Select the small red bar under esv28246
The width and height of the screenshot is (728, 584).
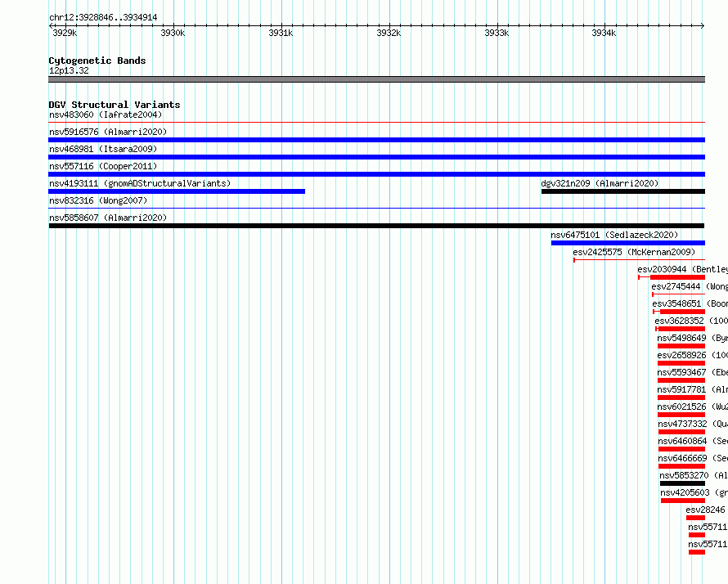pyautogui.click(x=695, y=518)
